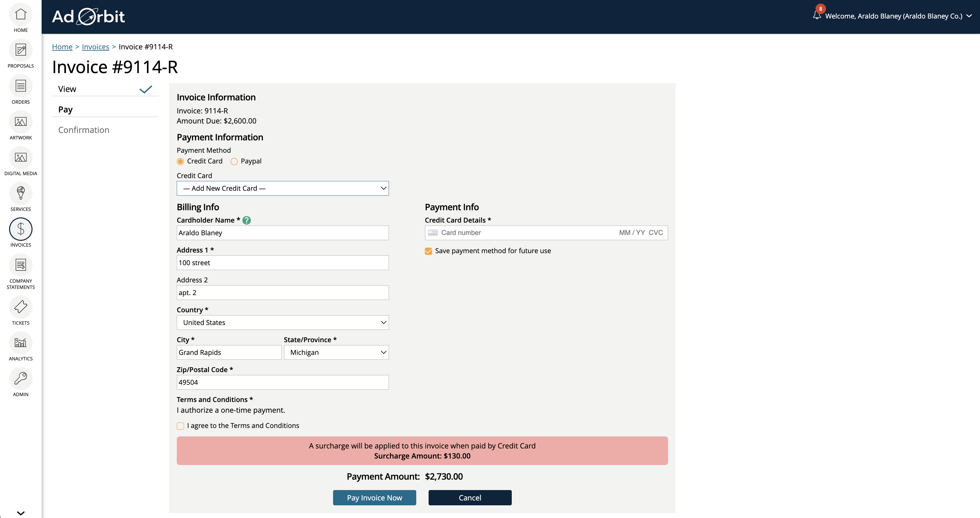Viewport: 980px width, 518px height.
Task: Click Pay Invoice Now button
Action: pos(374,498)
